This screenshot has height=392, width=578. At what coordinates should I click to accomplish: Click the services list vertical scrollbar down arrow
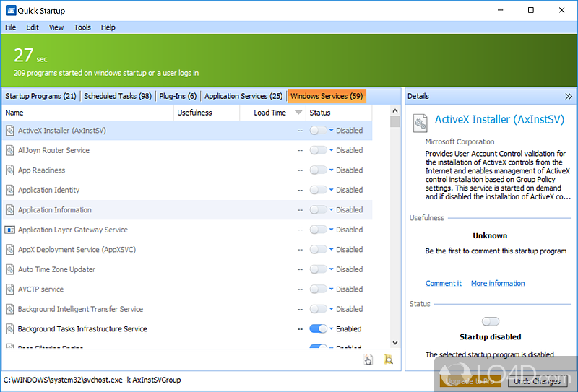[395, 343]
